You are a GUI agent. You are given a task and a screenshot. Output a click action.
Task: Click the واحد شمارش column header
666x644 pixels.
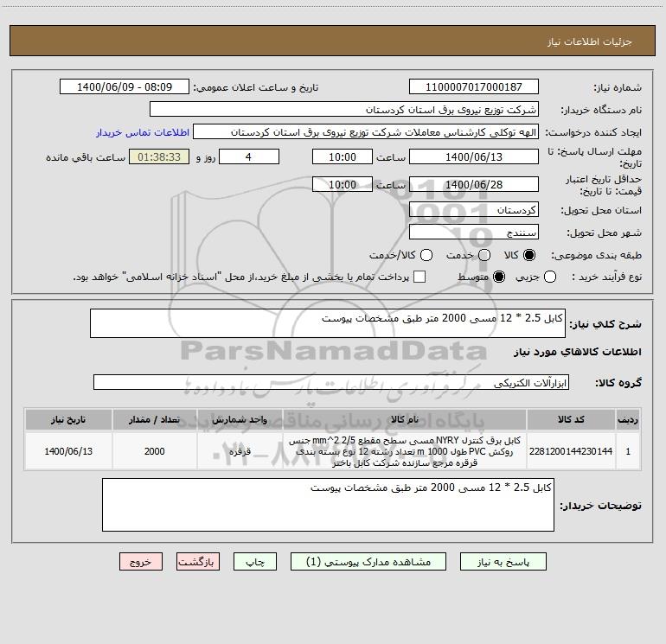pyautogui.click(x=240, y=419)
